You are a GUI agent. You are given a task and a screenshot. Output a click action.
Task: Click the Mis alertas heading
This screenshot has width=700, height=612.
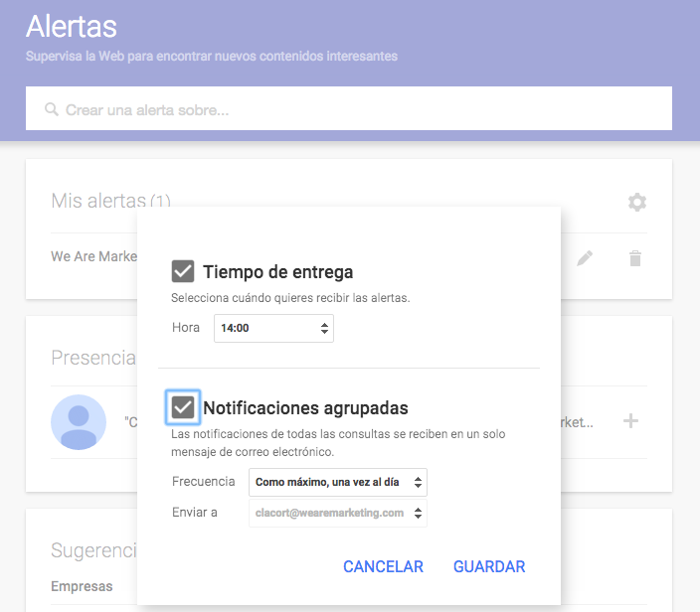[x=98, y=202]
